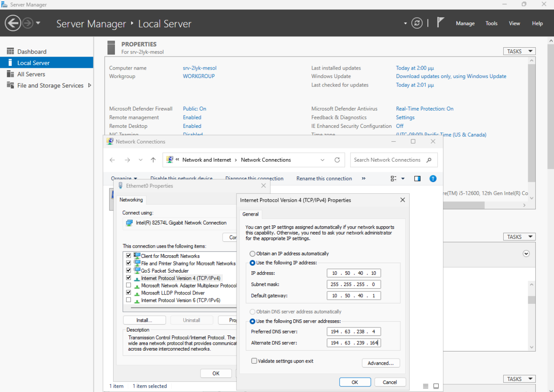Screen dimensions: 554x392
Task: Open the middle TASKS dropdown
Action: pos(519,237)
